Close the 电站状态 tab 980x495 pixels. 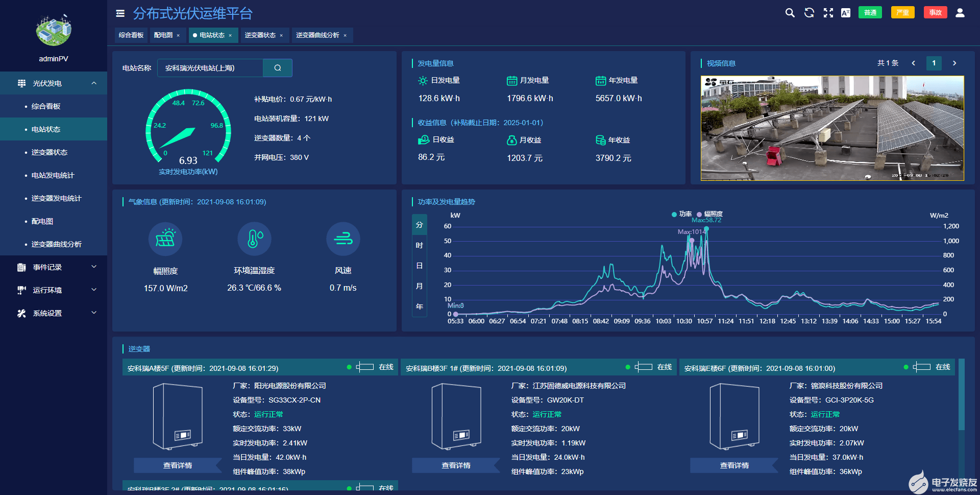tap(230, 35)
